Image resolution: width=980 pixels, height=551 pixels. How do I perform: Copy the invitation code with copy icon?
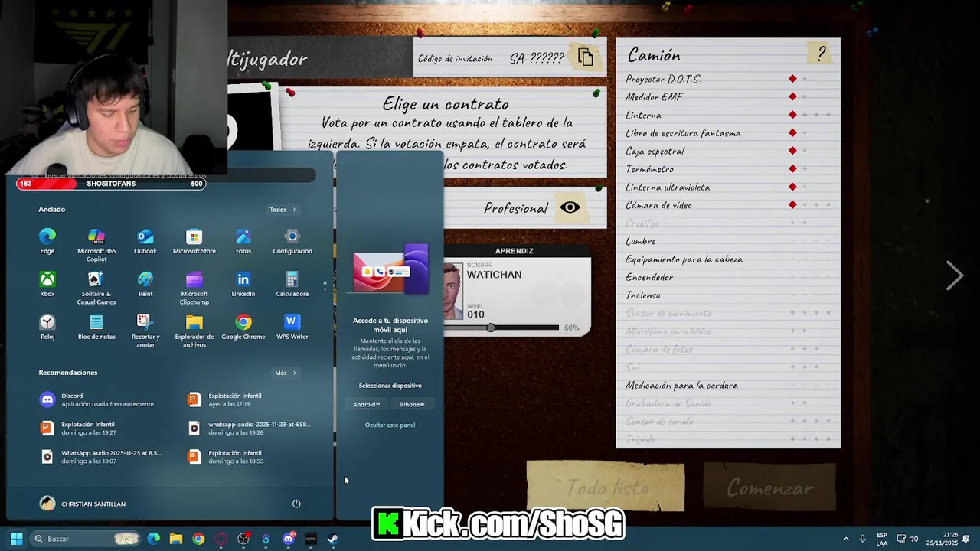586,57
